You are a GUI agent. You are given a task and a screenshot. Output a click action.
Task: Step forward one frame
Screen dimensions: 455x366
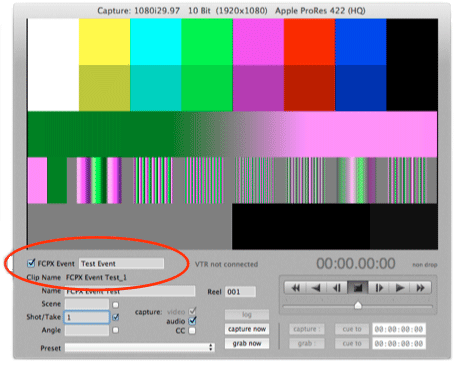pos(379,288)
